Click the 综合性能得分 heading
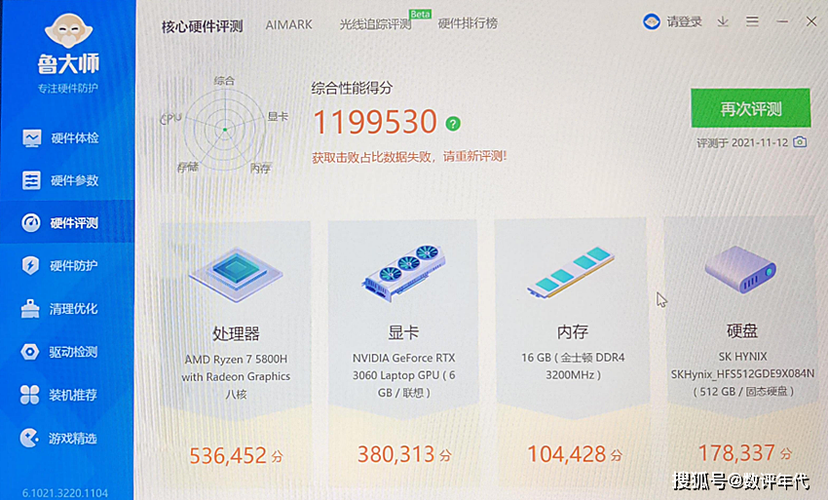828x500 pixels. click(x=352, y=88)
